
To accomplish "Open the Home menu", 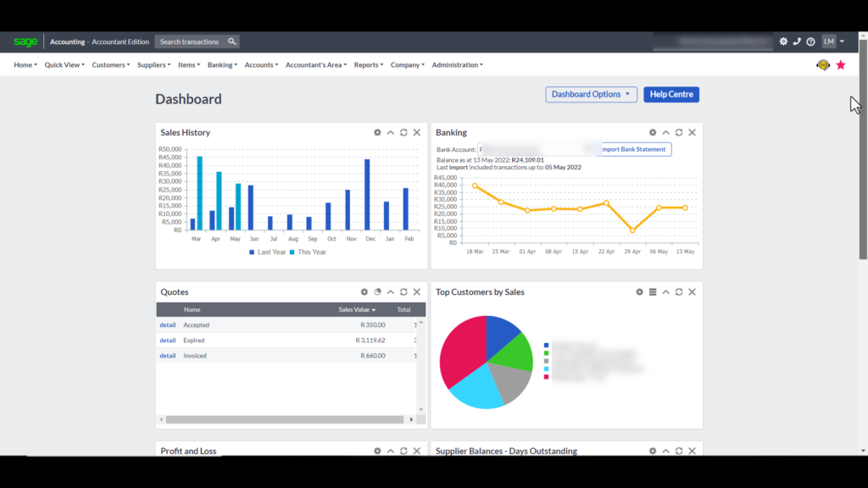I will click(25, 64).
